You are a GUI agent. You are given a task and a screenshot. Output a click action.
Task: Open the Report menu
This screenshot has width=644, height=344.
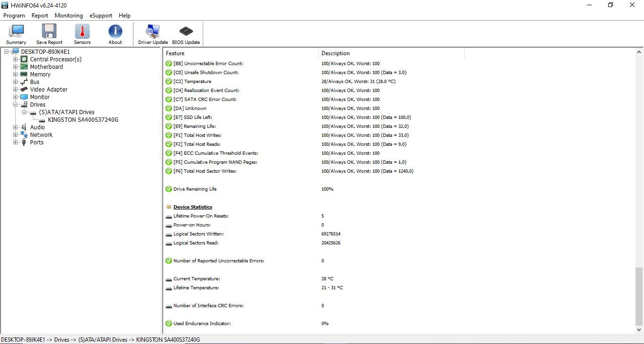coord(40,16)
